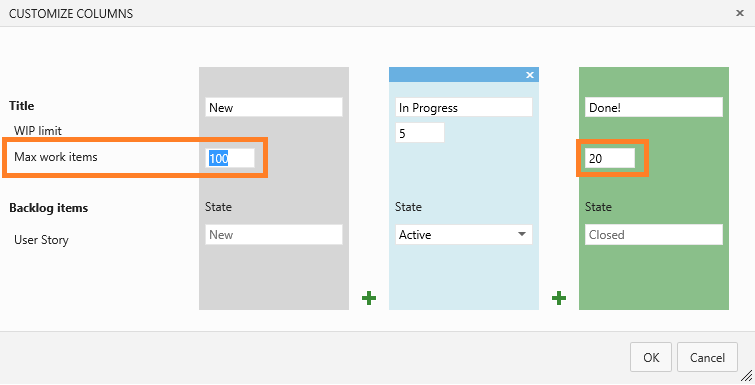Cancel the column customization
This screenshot has height=385, width=755.
coord(707,357)
